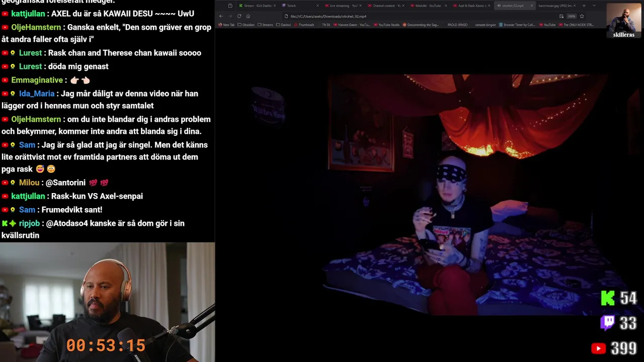The height and width of the screenshot is (362, 644).
Task: Open the Davinci bookmarks folder
Action: [283, 25]
